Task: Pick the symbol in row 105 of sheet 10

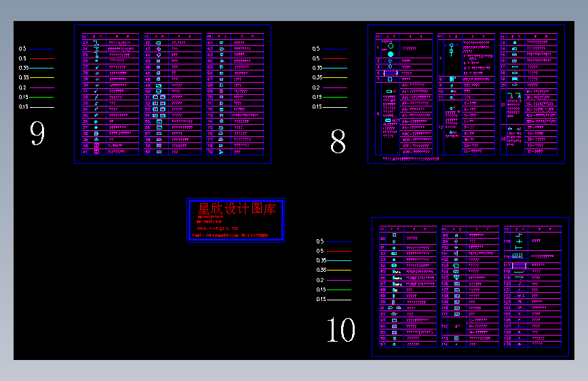Action: click(456, 277)
